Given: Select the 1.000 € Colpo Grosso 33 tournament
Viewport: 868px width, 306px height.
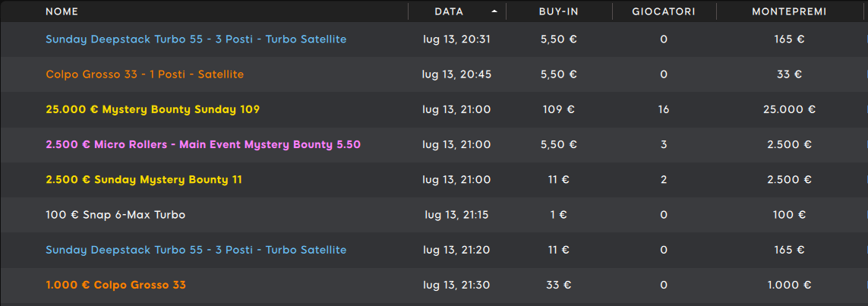Looking at the screenshot, I should [115, 285].
